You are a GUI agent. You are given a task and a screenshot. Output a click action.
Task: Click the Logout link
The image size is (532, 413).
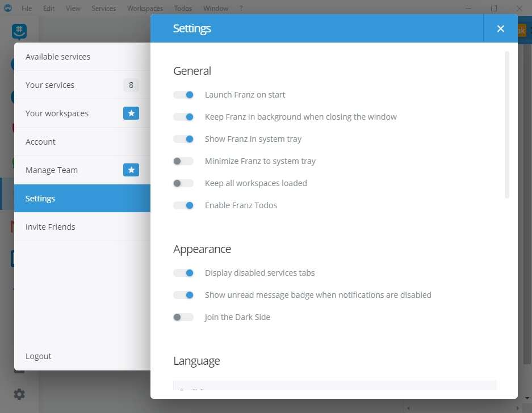[39, 356]
